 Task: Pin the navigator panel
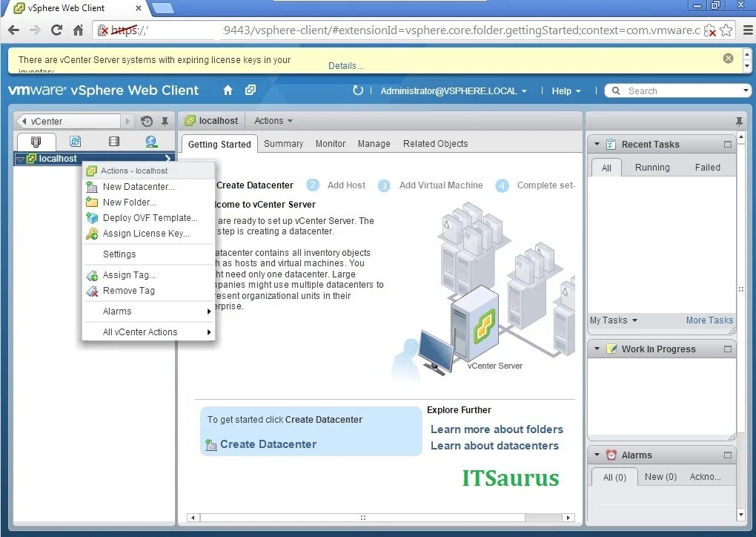pyautogui.click(x=165, y=121)
